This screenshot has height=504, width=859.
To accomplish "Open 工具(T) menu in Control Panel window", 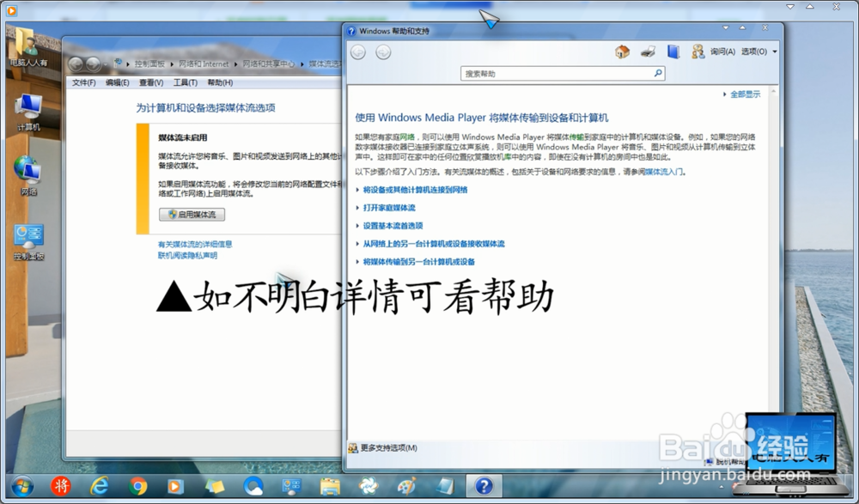I will tap(186, 82).
